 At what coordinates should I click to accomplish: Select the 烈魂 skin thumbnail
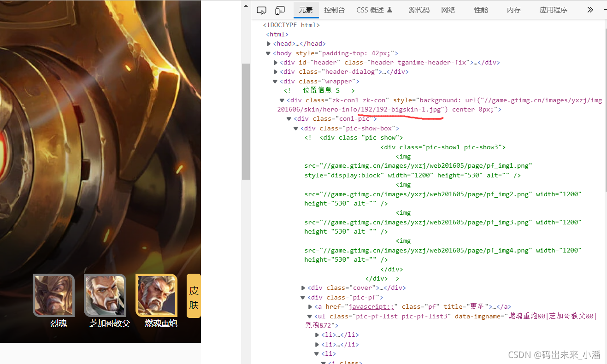click(x=53, y=295)
